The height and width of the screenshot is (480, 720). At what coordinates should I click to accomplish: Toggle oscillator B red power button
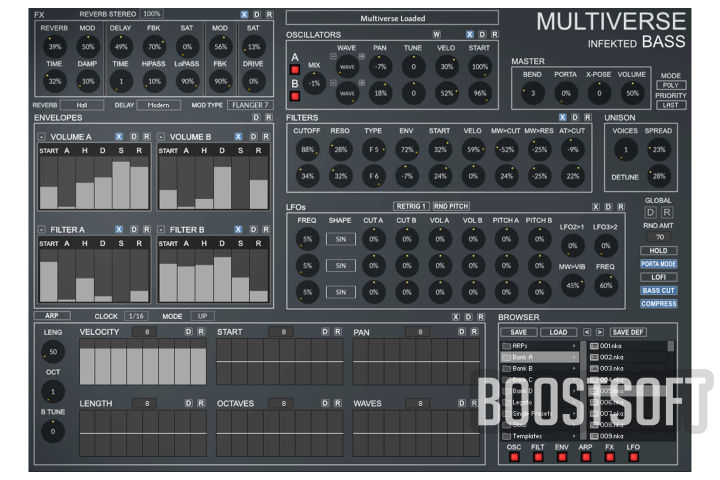coord(295,96)
